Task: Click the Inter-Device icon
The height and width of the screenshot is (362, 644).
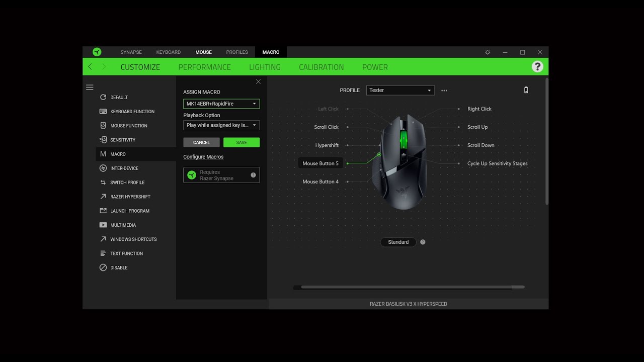Action: point(103,168)
